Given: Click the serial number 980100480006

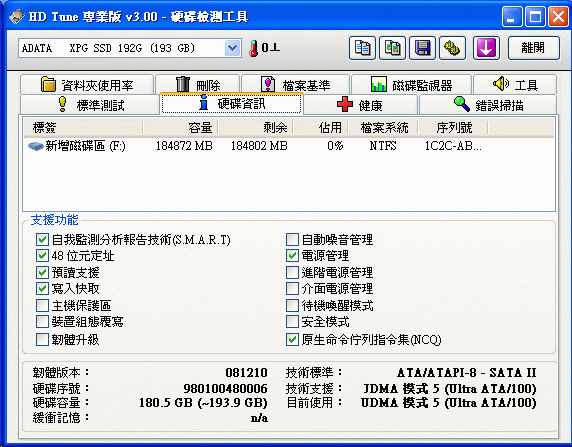Looking at the screenshot, I should tap(225, 389).
